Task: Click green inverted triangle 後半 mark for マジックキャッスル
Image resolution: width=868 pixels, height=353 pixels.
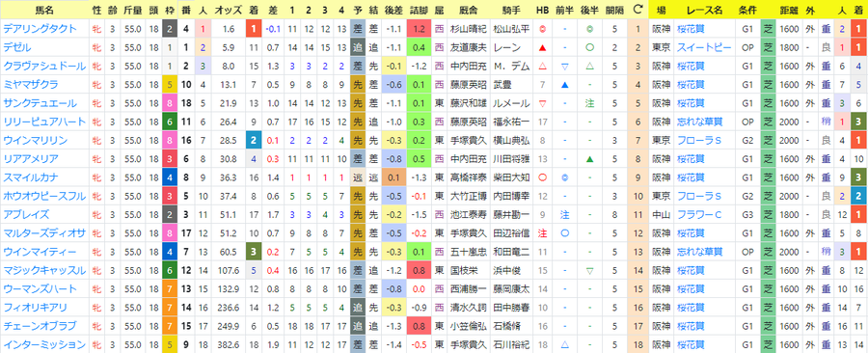Action: click(x=590, y=271)
